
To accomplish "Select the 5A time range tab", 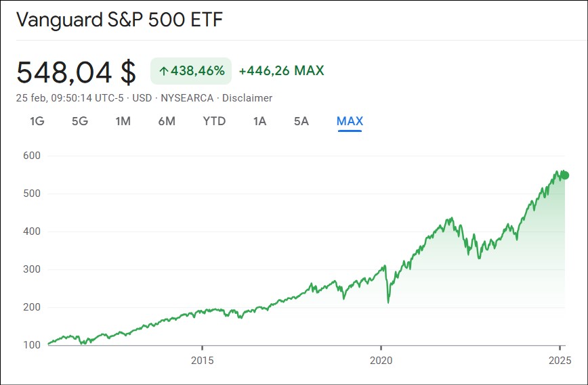I will click(301, 121).
